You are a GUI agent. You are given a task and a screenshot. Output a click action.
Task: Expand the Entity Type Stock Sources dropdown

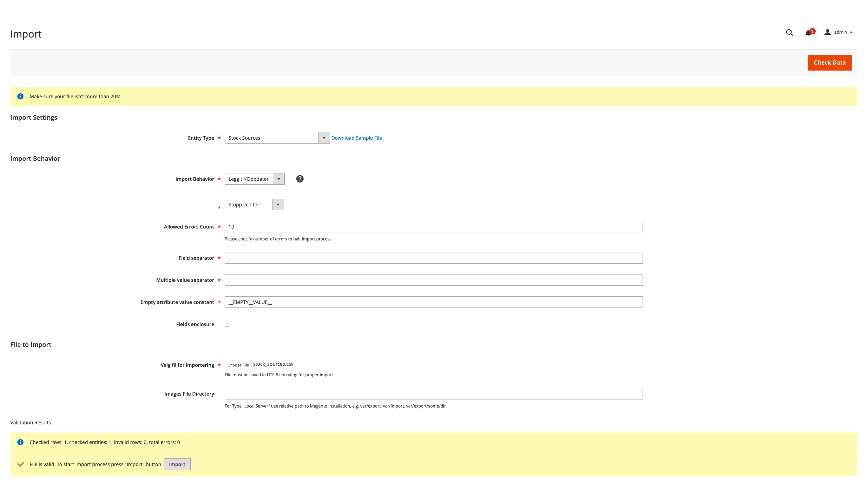(277, 138)
